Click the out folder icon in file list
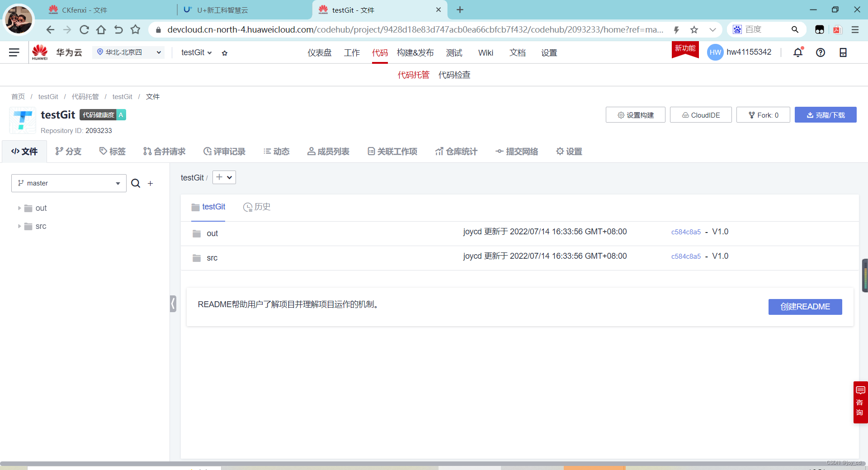 pos(197,233)
